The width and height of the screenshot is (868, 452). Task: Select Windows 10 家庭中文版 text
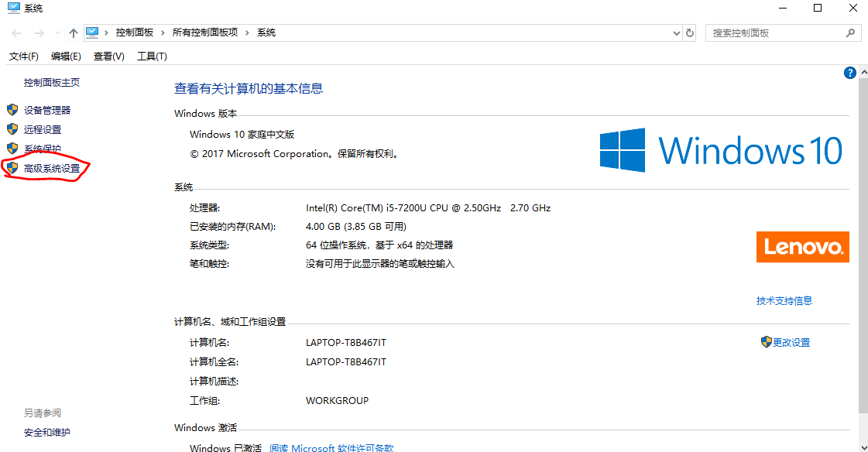tap(242, 135)
